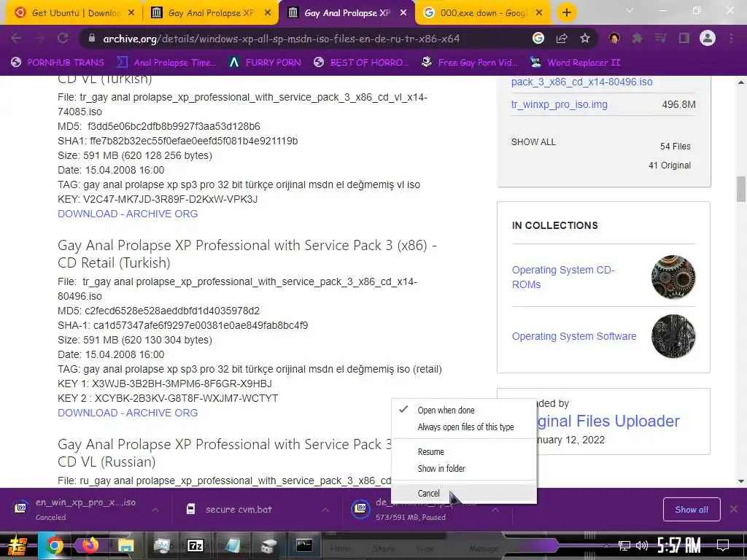Open Operating System Software collection
This screenshot has height=560, width=747.
click(x=574, y=336)
